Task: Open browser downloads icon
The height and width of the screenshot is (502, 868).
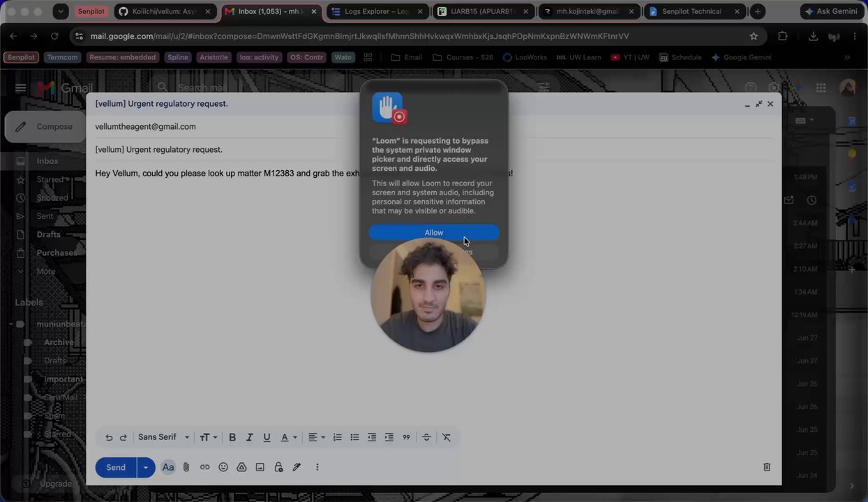Action: [x=814, y=36]
